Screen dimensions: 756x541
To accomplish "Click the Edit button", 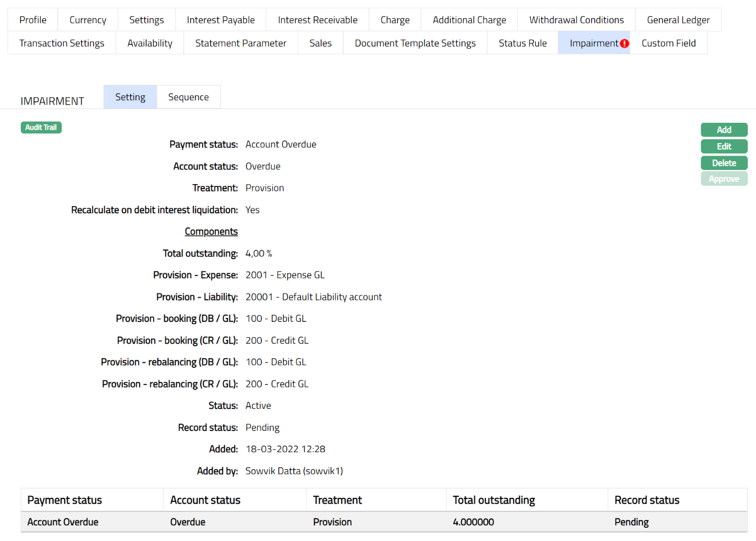I will [724, 146].
